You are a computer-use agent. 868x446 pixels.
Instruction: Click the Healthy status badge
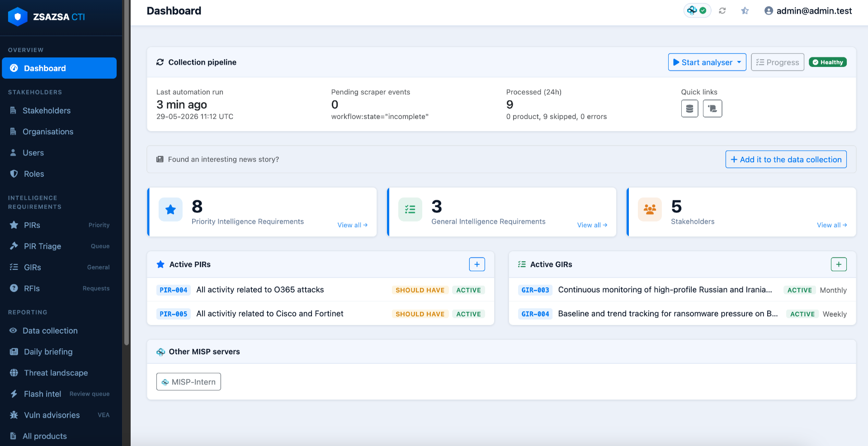pyautogui.click(x=828, y=62)
